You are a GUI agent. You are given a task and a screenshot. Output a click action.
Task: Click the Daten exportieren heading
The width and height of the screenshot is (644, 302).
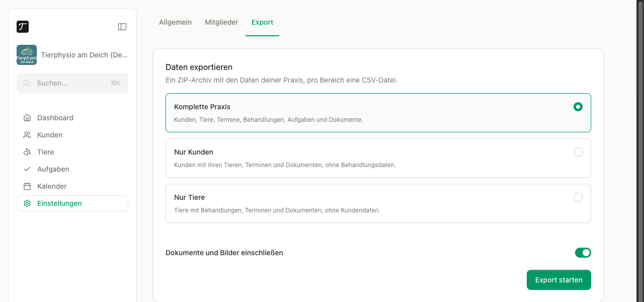[x=199, y=67]
